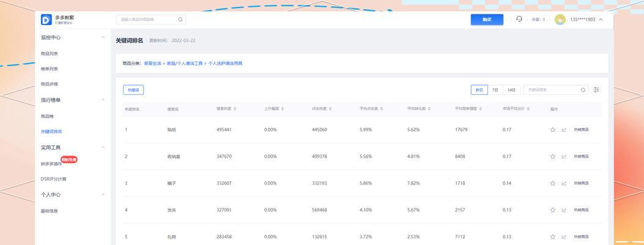Image resolution: width=644 pixels, height=245 pixels.
Task: Open DSR评分计算 in the sidebar
Action: tap(53, 179)
